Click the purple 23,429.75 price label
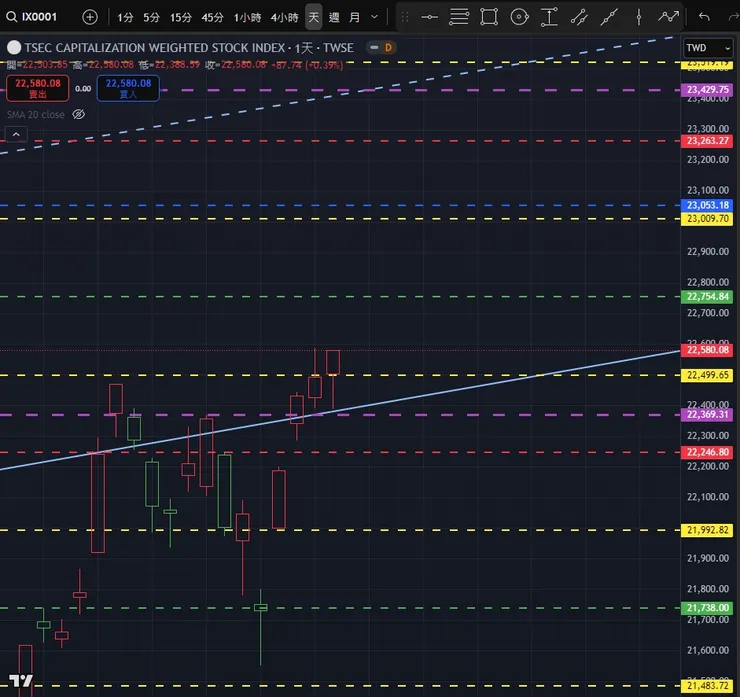740x697 pixels. [707, 90]
